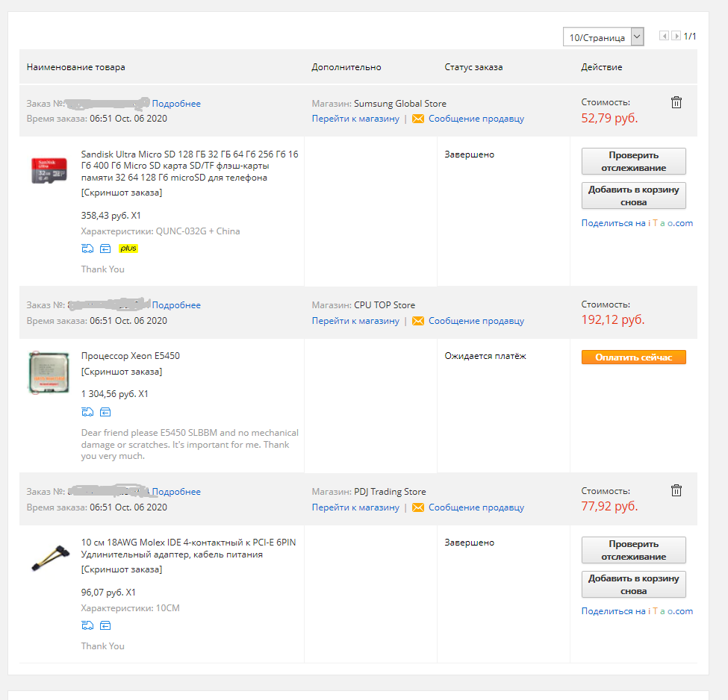728x700 pixels.
Task: Open the 10/Страница page size dropdown
Action: click(x=603, y=37)
